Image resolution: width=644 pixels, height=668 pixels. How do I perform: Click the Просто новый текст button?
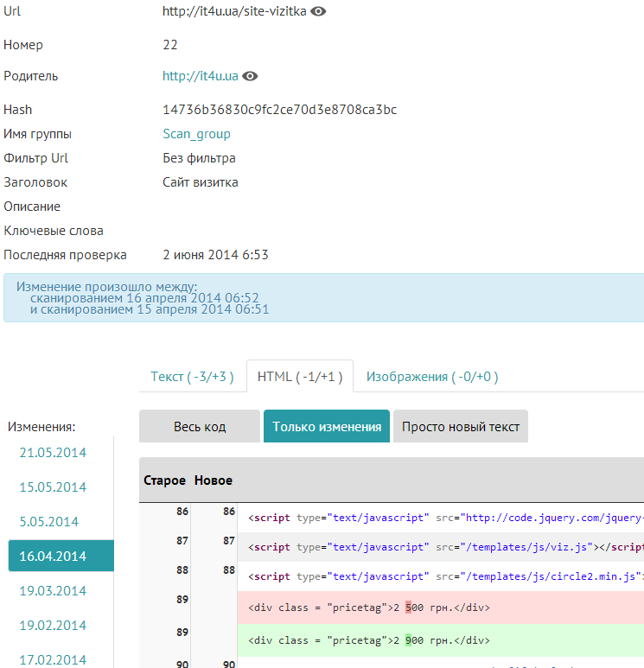(x=460, y=427)
